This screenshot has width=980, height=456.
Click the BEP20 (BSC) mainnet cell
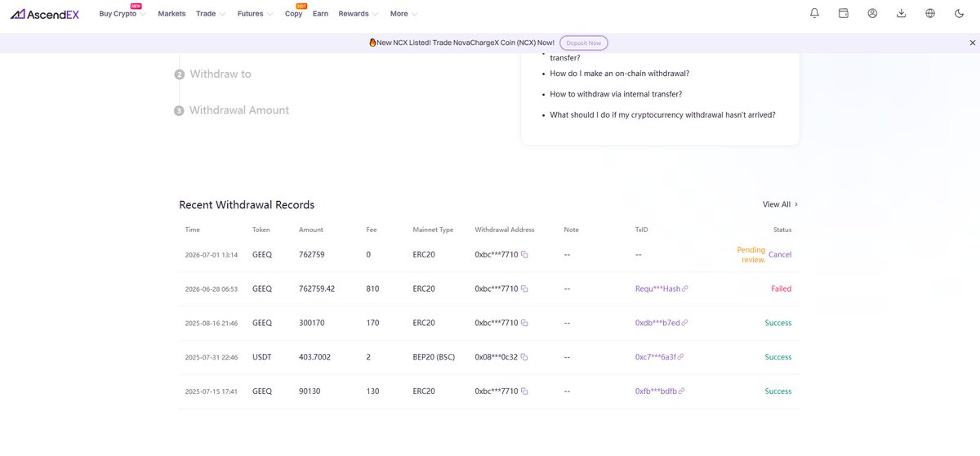pos(434,358)
